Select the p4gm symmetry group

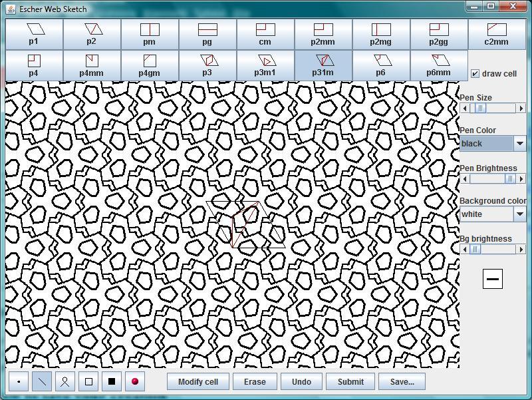(150, 65)
